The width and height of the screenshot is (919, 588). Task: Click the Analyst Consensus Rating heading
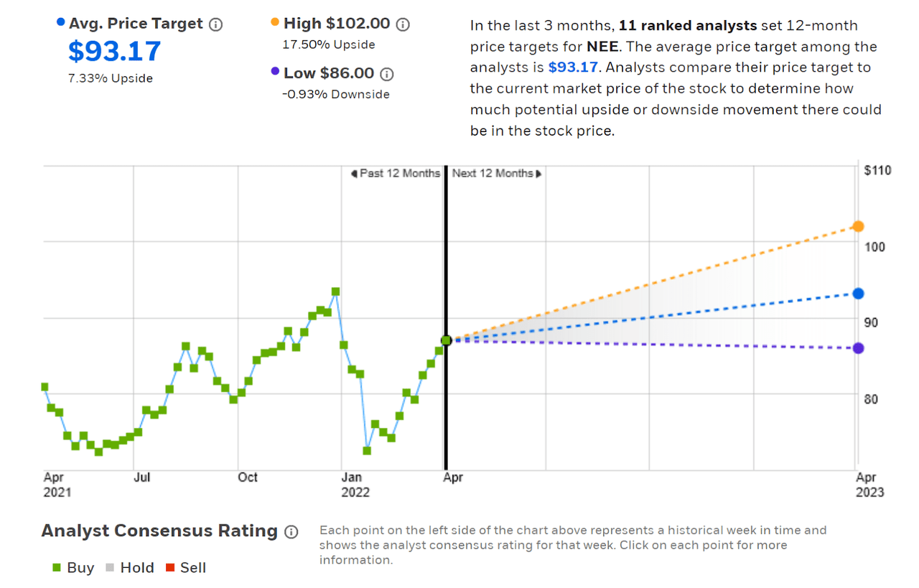pos(159,531)
